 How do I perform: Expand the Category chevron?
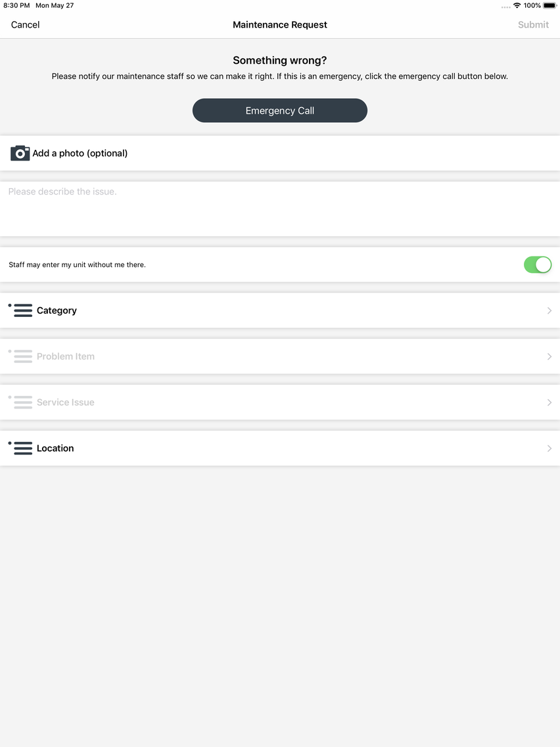pos(549,310)
